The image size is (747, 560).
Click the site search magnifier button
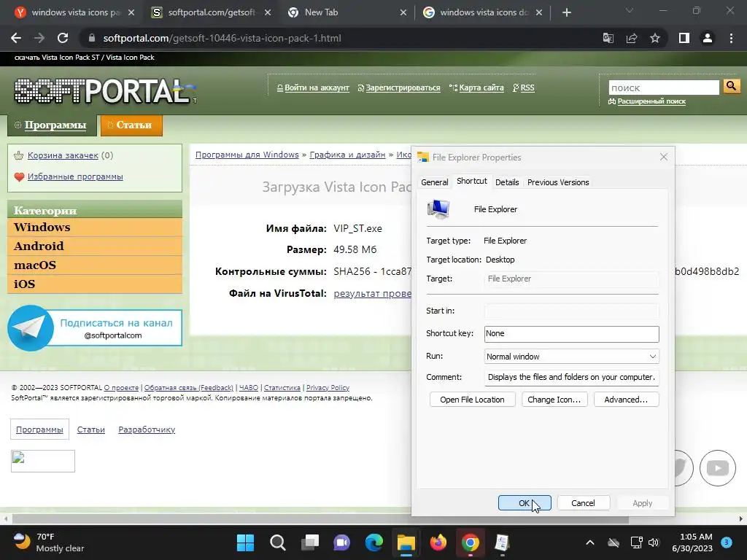[731, 86]
